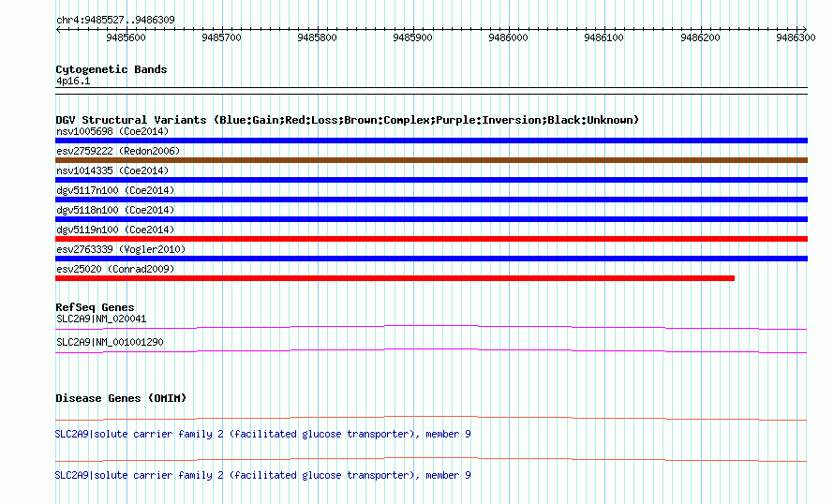Click the DGV Structural Variants track heading
The height and width of the screenshot is (504, 834).
click(348, 120)
